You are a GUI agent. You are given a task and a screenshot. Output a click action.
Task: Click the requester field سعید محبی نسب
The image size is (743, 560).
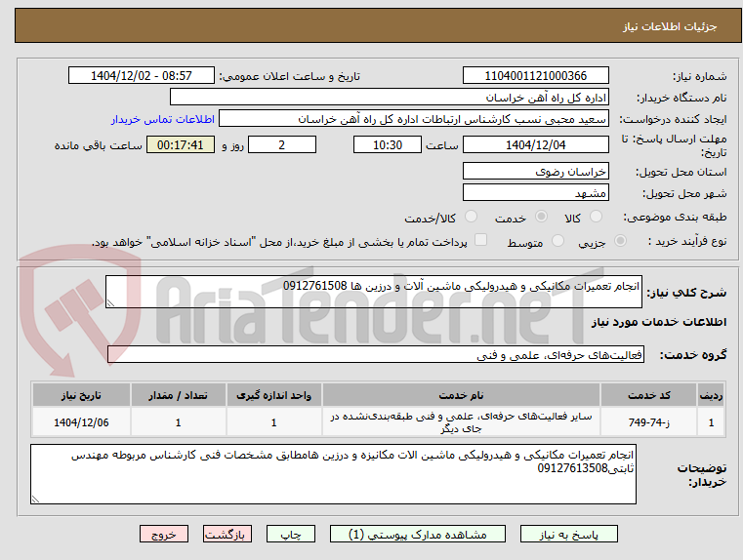click(414, 119)
